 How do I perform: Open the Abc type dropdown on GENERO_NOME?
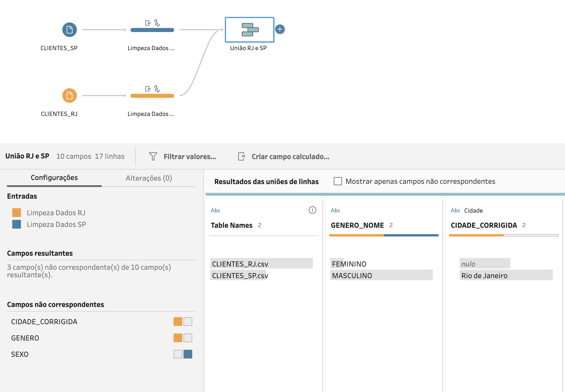(x=335, y=210)
